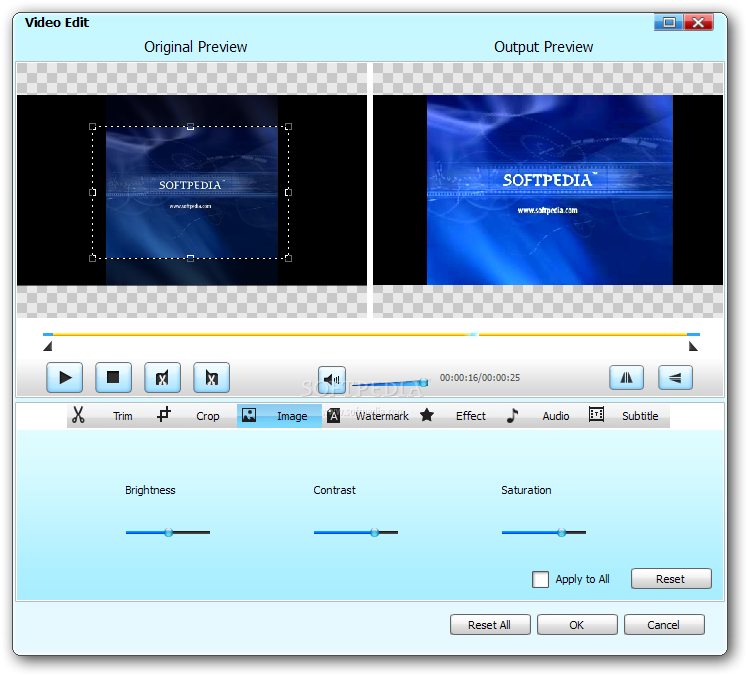Click the time readout 00:00:16/00:00:25

pos(480,378)
